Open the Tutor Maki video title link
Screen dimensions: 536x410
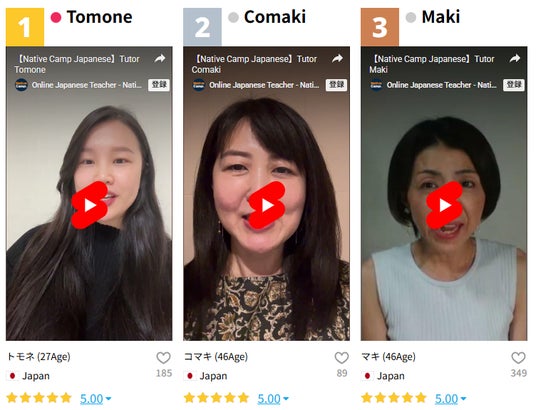pyautogui.click(x=432, y=64)
